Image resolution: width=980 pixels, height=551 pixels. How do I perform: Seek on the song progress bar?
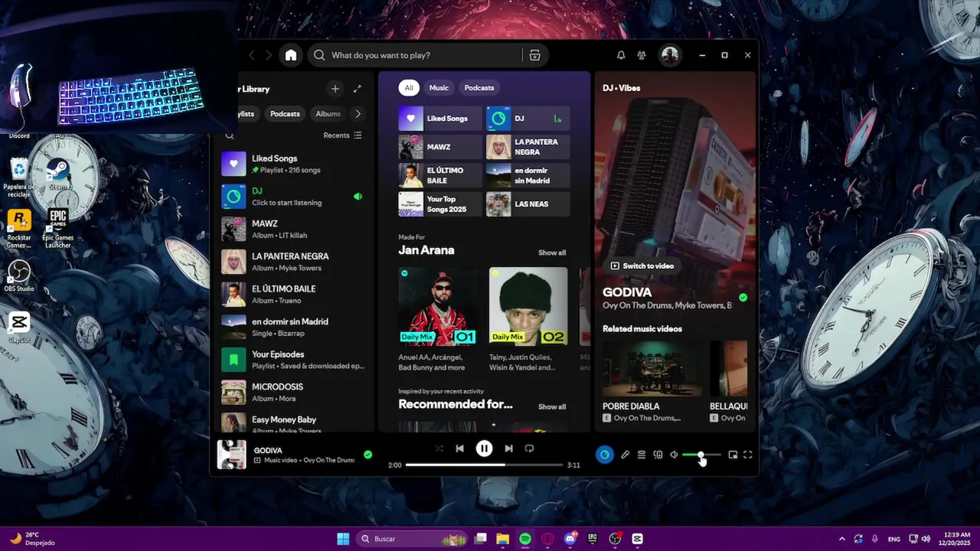coord(484,465)
